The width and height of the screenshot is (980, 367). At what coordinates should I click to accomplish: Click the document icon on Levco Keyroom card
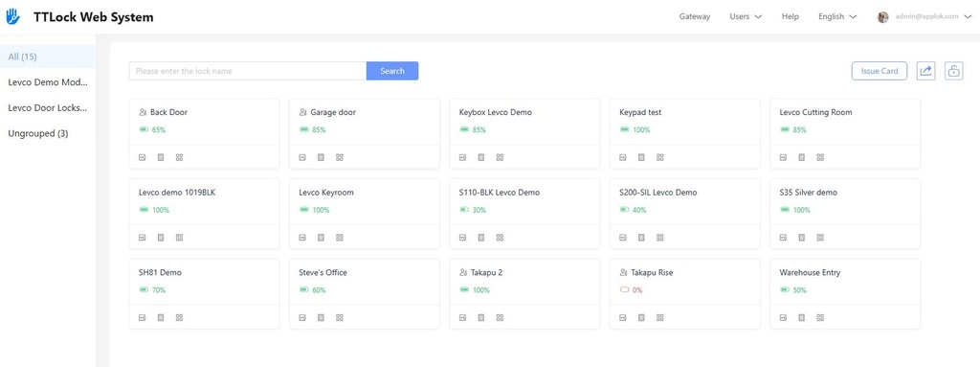321,238
